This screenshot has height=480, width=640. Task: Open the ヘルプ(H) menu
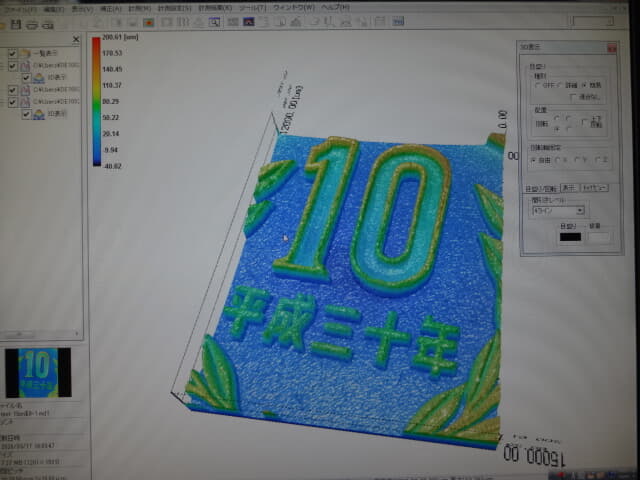point(336,8)
